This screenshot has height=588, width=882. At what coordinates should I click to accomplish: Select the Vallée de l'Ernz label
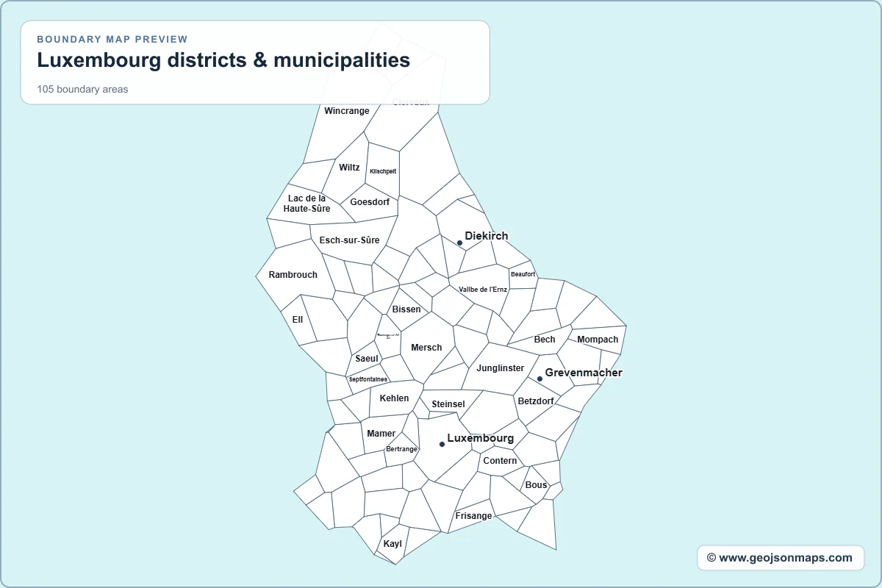pos(483,290)
